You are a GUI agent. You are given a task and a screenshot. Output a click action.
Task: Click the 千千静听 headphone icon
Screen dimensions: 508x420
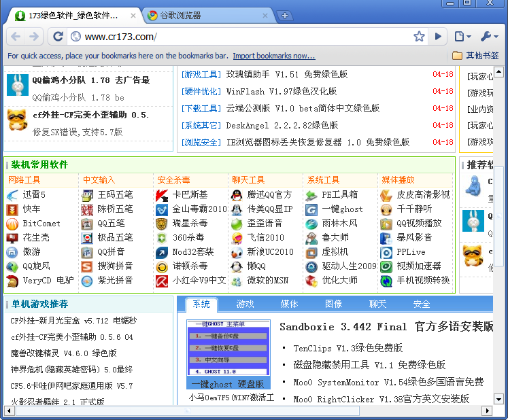(386, 210)
